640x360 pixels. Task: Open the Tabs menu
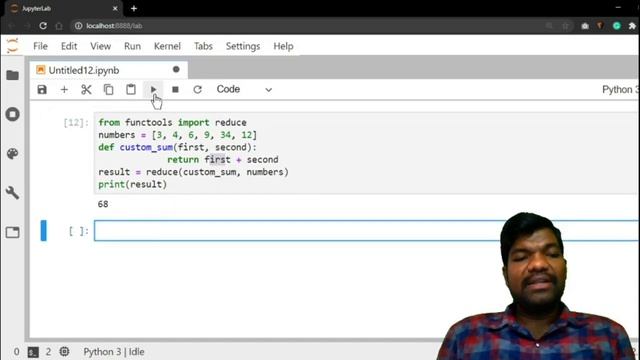click(x=203, y=46)
